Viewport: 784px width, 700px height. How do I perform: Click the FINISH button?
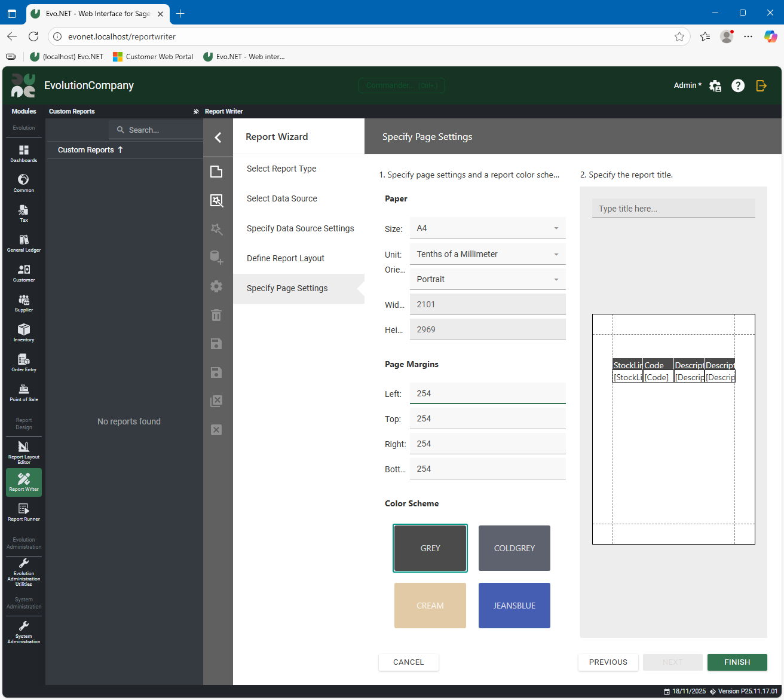(x=737, y=662)
